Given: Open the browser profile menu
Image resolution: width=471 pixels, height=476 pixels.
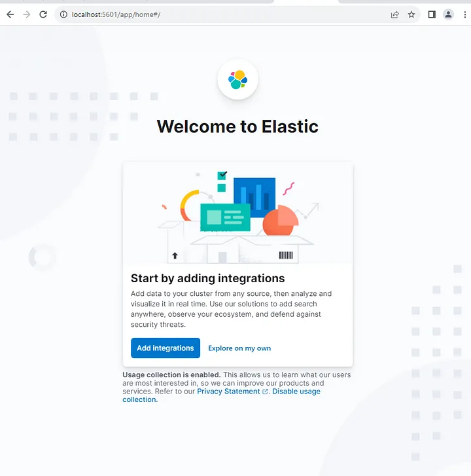Looking at the screenshot, I should (448, 14).
